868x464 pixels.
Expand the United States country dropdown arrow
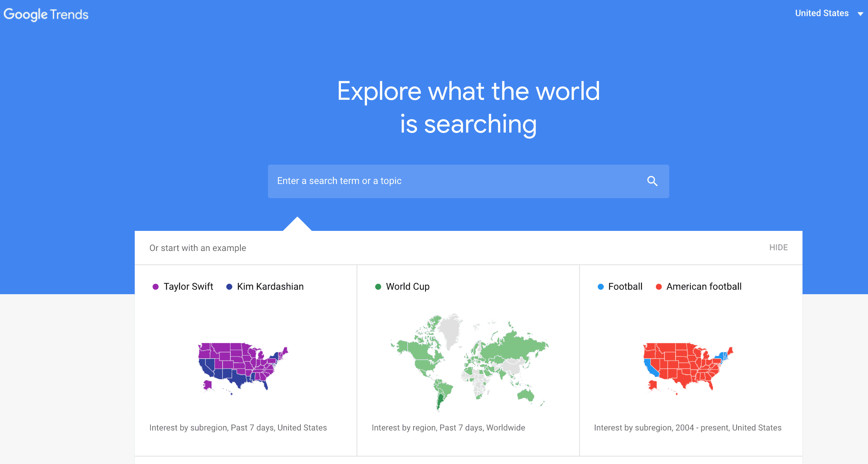tap(860, 14)
